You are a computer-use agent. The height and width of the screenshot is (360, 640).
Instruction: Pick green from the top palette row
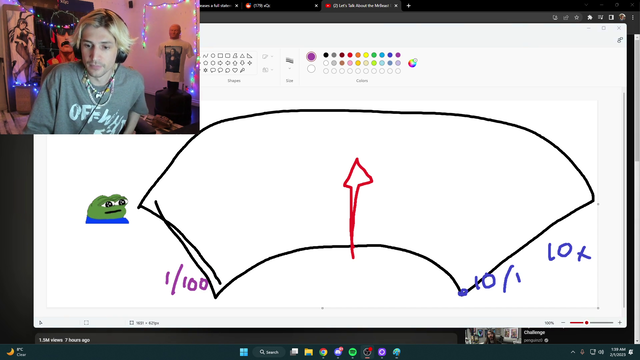374,55
